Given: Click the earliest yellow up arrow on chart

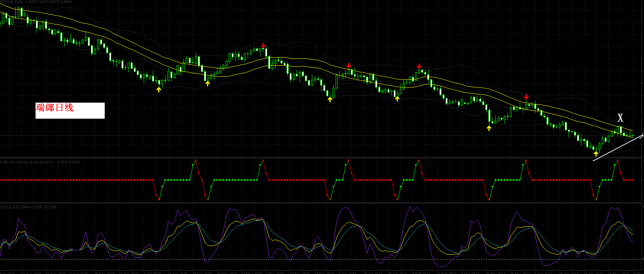Looking at the screenshot, I should click(x=159, y=90).
